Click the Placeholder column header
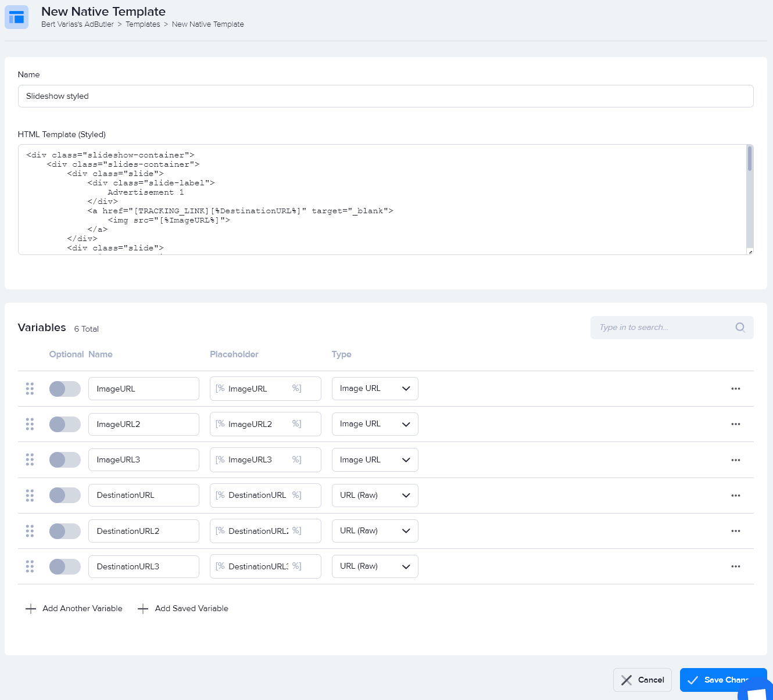Image resolution: width=773 pixels, height=700 pixels. pos(234,354)
